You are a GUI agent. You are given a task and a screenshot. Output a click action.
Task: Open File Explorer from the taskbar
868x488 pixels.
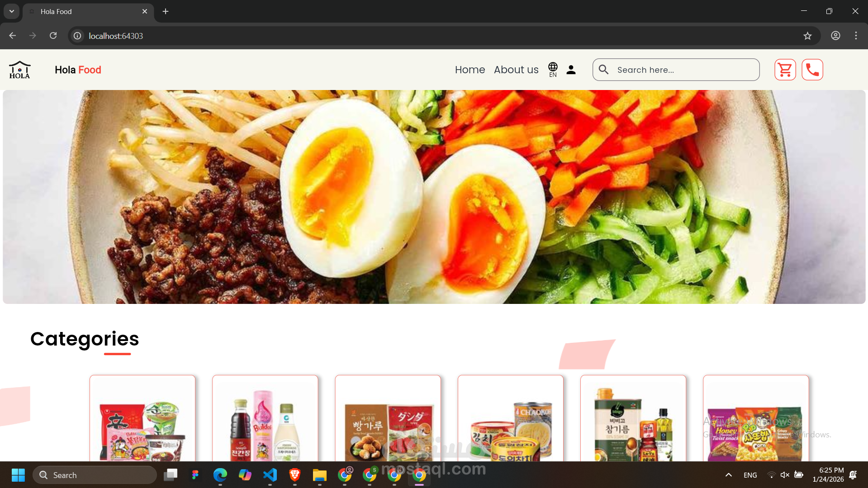coord(320,475)
